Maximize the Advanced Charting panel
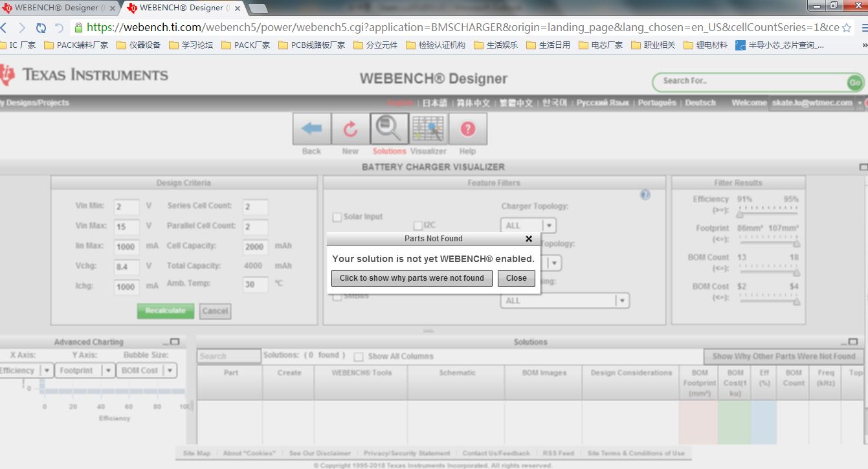868x469 pixels. pyautogui.click(x=174, y=342)
